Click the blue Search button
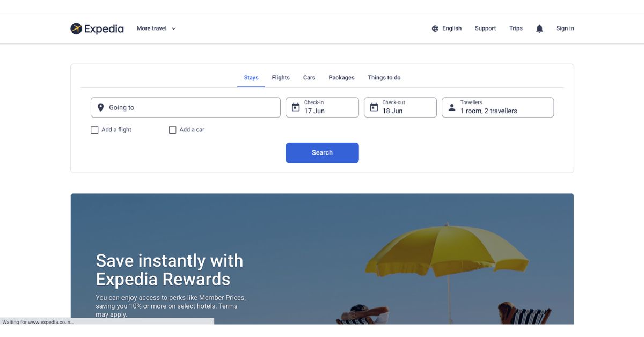 click(322, 153)
